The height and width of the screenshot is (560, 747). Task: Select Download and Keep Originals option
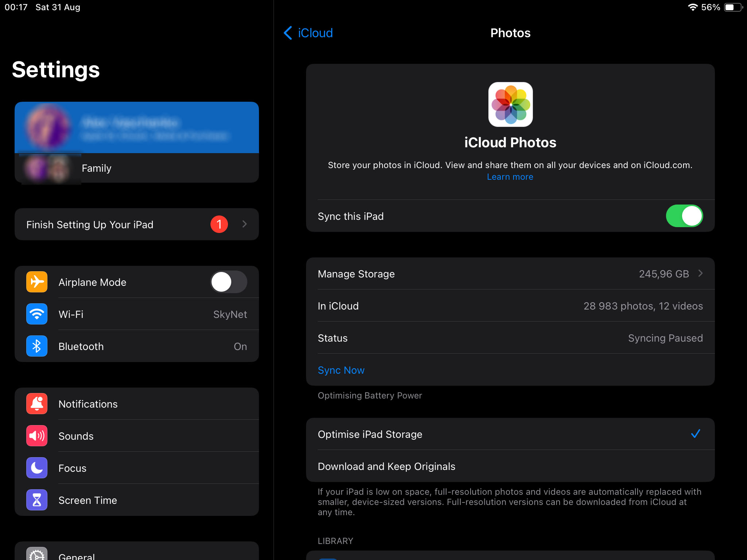510,466
